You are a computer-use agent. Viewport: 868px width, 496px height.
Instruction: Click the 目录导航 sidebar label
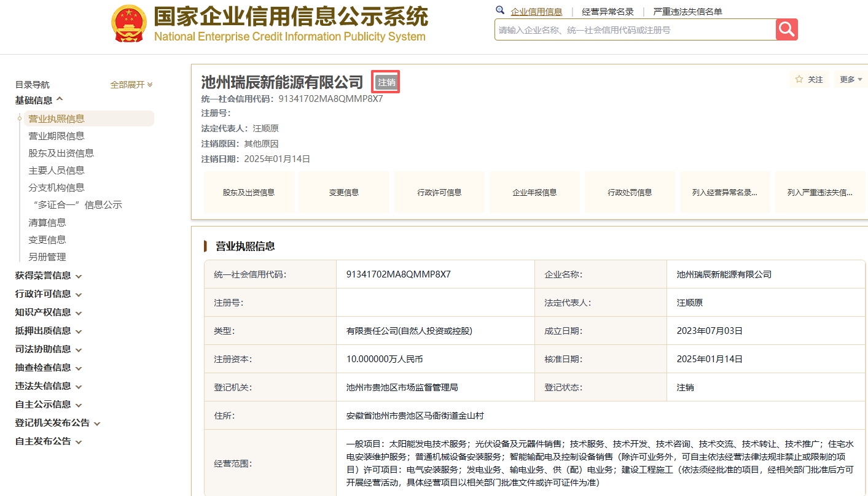pyautogui.click(x=33, y=85)
